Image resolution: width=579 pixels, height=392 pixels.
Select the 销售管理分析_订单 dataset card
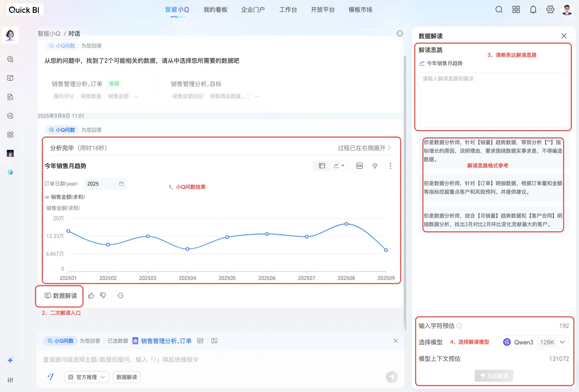(x=100, y=90)
